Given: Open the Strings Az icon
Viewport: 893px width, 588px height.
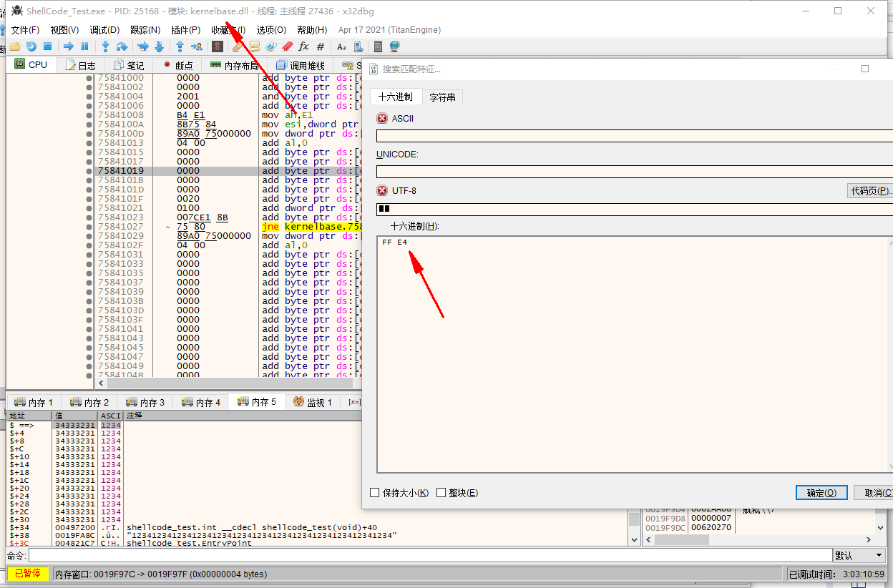Looking at the screenshot, I should click(341, 46).
